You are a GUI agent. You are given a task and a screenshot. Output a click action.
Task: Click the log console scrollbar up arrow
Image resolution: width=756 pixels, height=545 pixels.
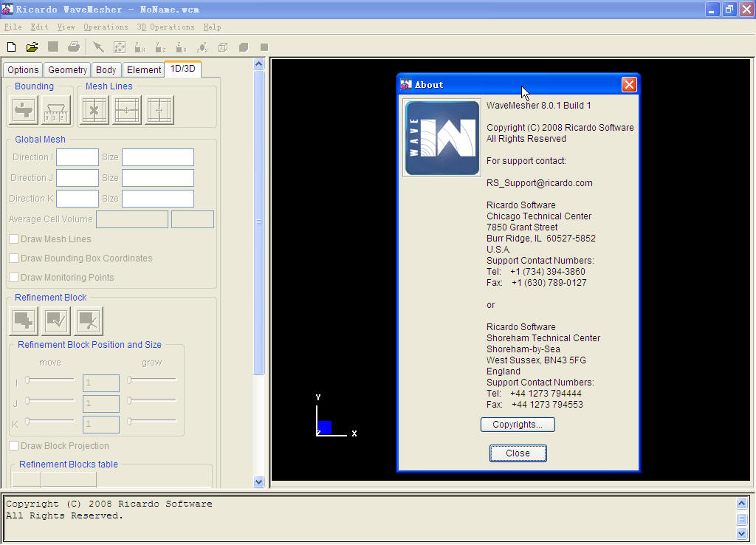pyautogui.click(x=741, y=504)
